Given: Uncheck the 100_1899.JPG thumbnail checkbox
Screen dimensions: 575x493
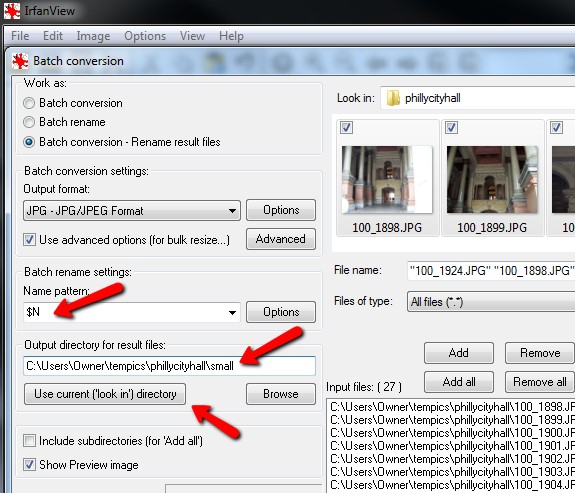Looking at the screenshot, I should (x=451, y=128).
